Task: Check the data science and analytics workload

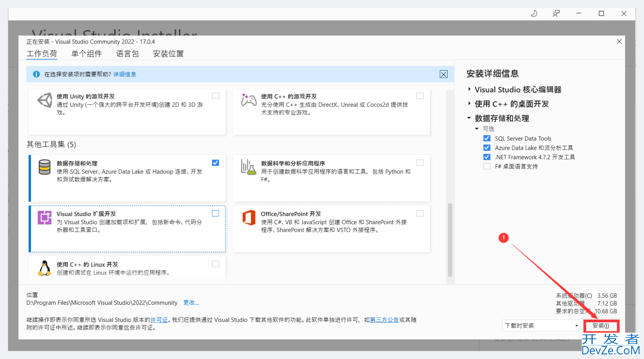Action: click(420, 163)
